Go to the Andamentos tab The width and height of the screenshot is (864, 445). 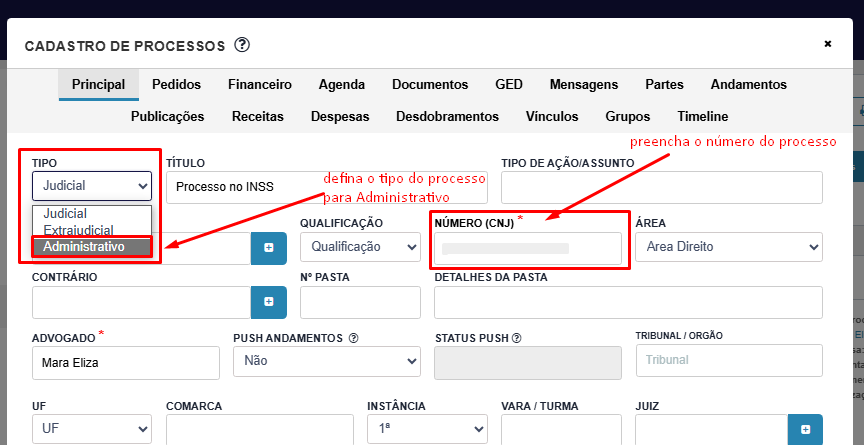tap(748, 85)
